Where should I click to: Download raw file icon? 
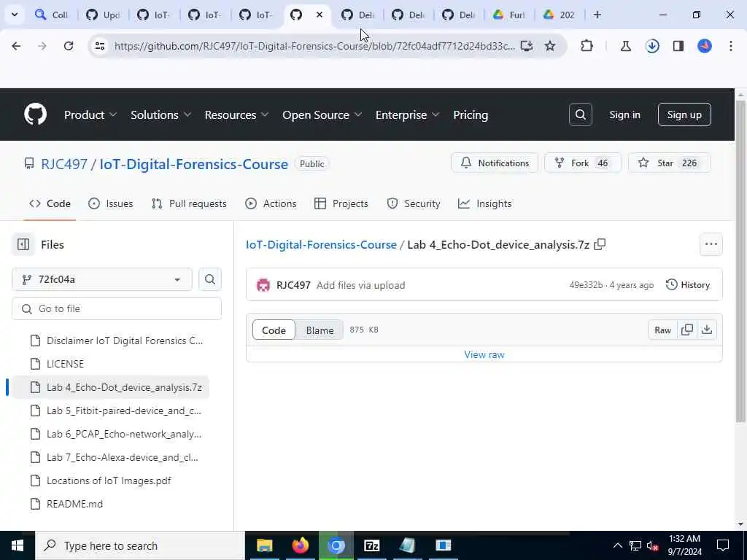(x=706, y=330)
